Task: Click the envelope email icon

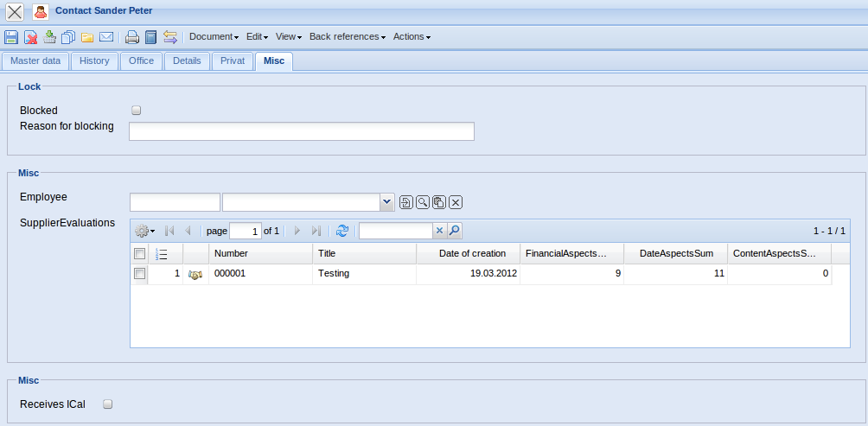Action: tap(106, 37)
